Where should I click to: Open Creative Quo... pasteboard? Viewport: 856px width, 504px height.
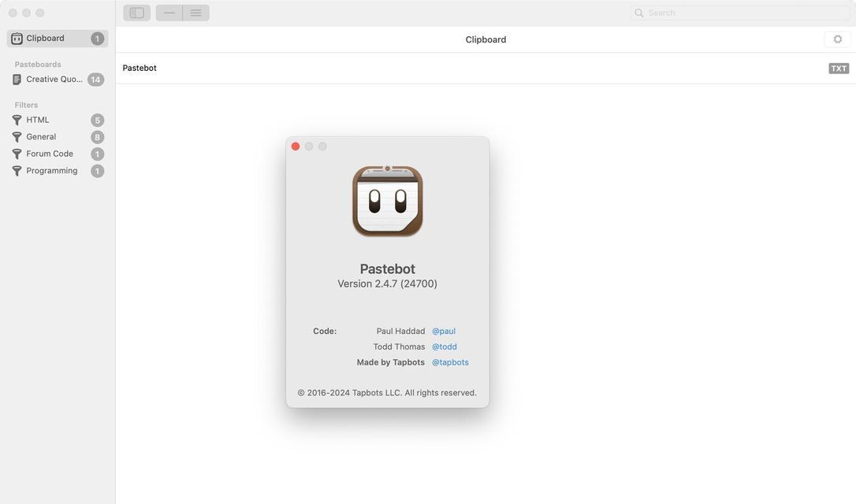58,79
